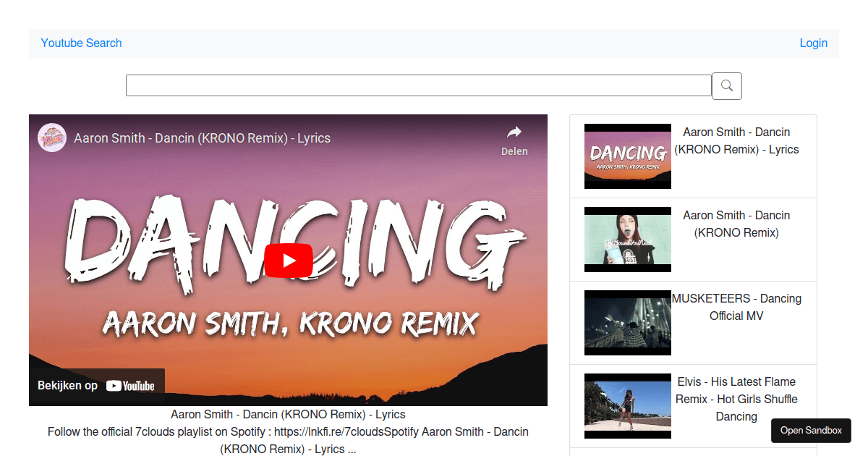Open the Aaron Smith - Dancin (KRONO Remix) result
This screenshot has width=868, height=456.
click(736, 224)
